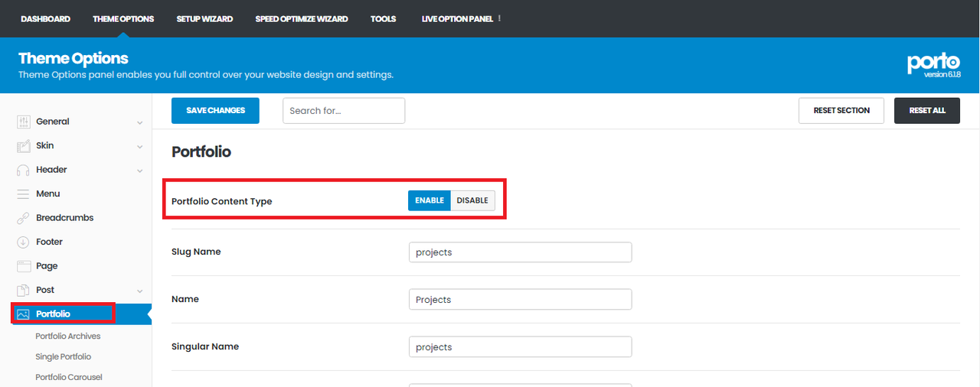Image resolution: width=980 pixels, height=387 pixels.
Task: Click the Header headphones icon in sidebar
Action: click(x=23, y=170)
